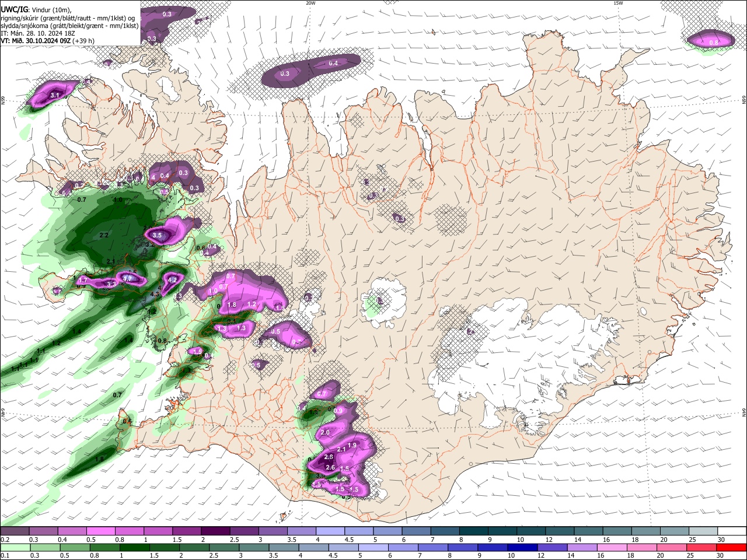Click the 'IT: Mán. 28. 10. 2024 18Z' line
Screen dimensions: 747x560
point(37,33)
